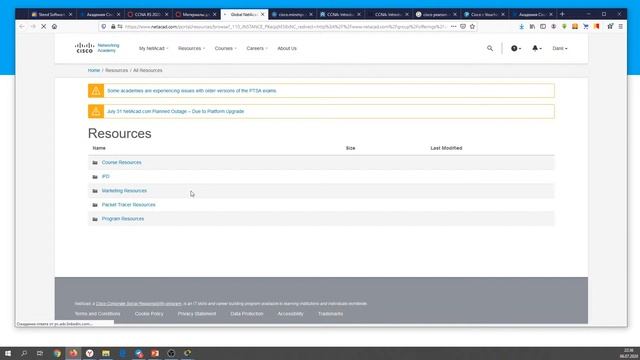Screen dimensions: 640x360
Task: Bookmark this page with the star icon
Action: pyautogui.click(x=472, y=27)
